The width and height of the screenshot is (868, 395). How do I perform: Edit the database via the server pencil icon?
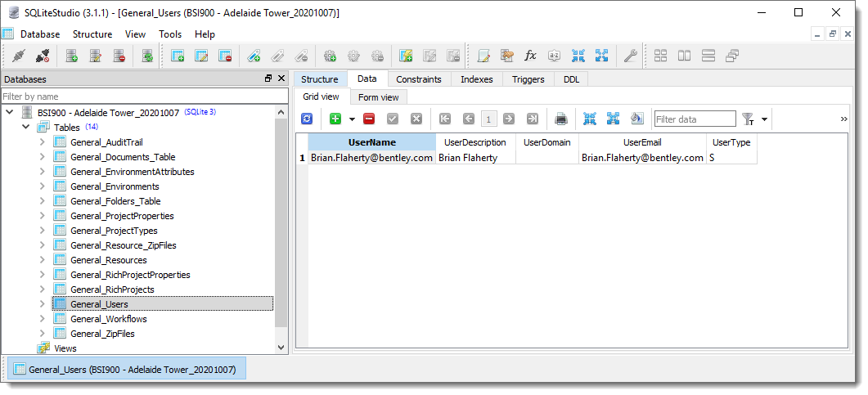point(95,56)
